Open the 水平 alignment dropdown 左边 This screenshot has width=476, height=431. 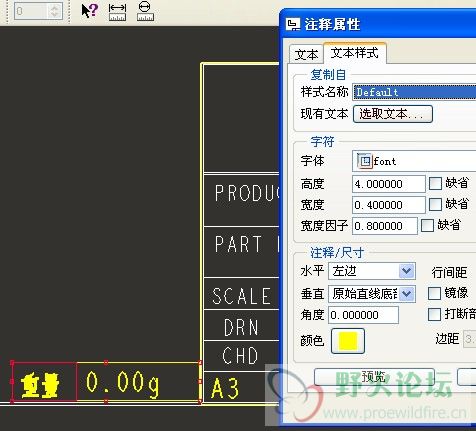pos(372,271)
